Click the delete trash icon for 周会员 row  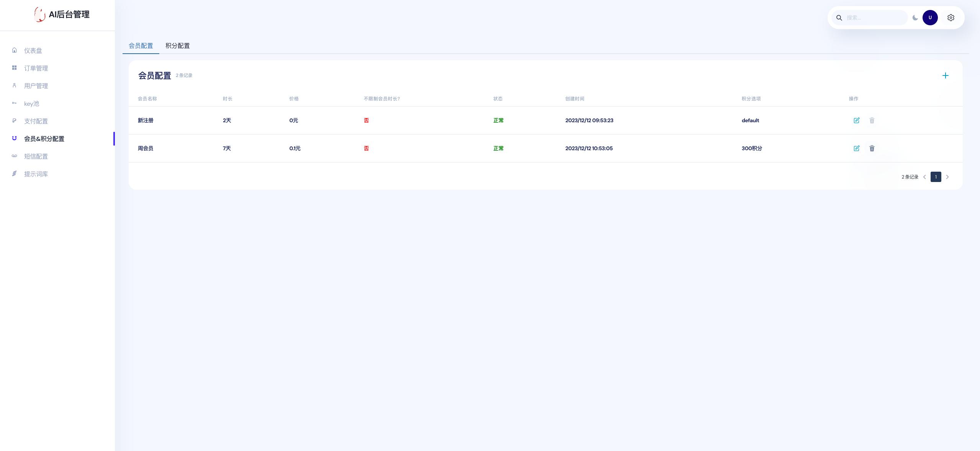coord(872,148)
